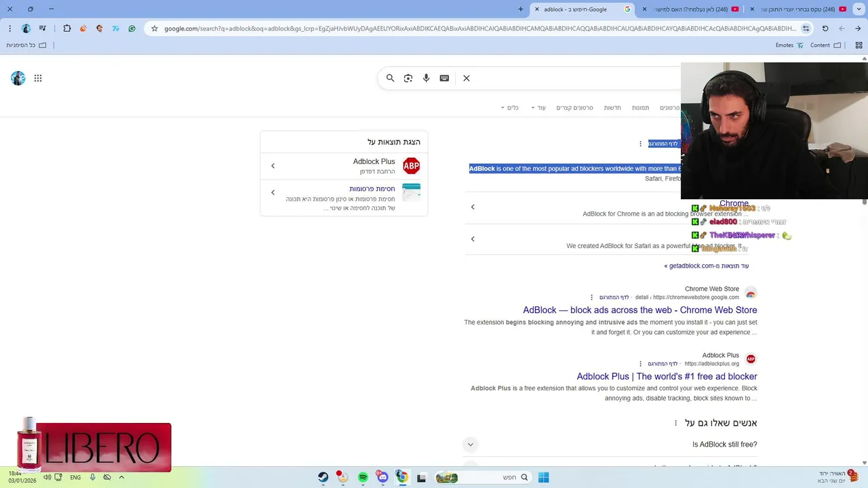Open the Content bookmarks folder

825,45
